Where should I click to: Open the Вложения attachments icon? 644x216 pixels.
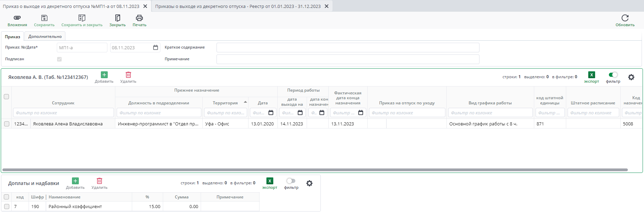click(x=17, y=18)
